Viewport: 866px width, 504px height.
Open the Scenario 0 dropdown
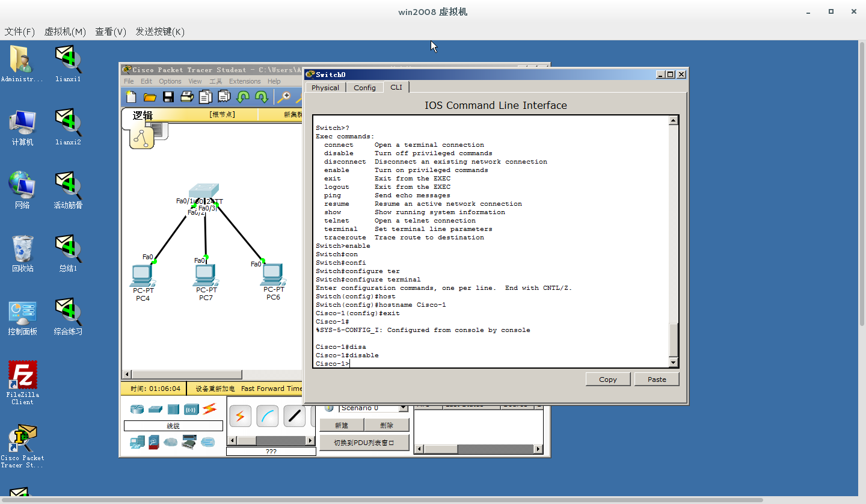coord(403,408)
